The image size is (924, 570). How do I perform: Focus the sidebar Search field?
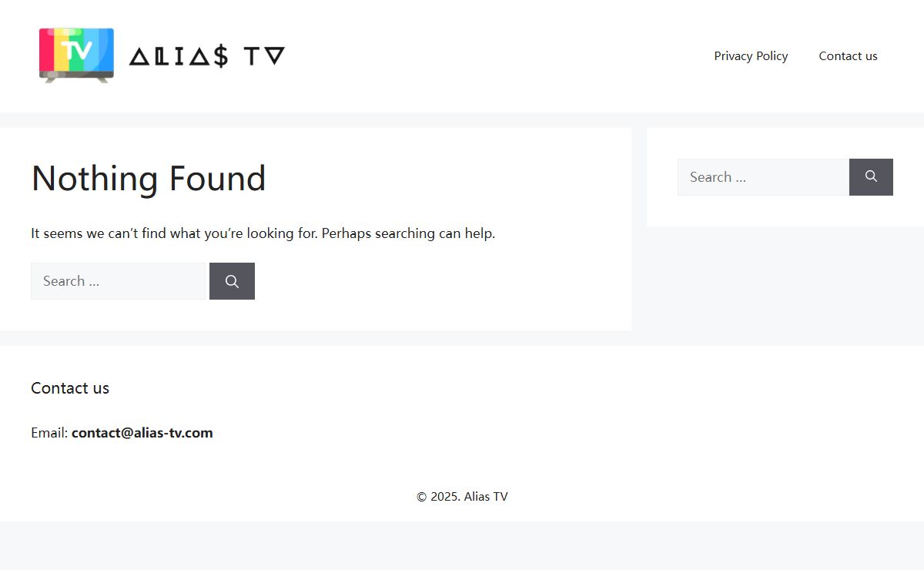point(763,177)
